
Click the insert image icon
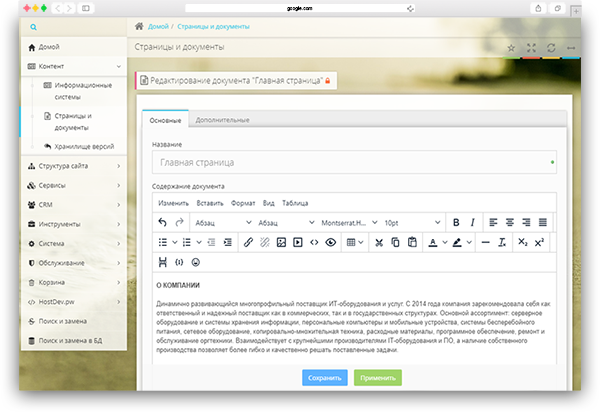coord(281,242)
